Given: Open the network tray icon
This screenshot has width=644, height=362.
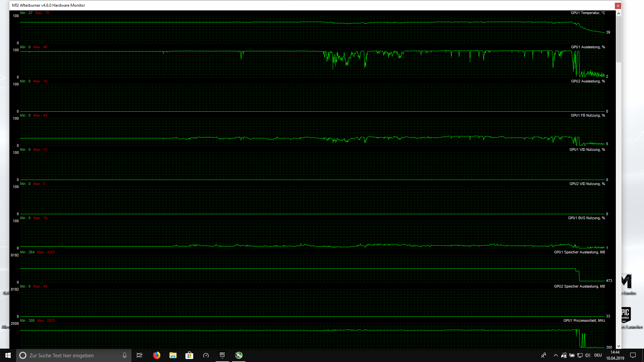Looking at the screenshot, I should [x=580, y=355].
